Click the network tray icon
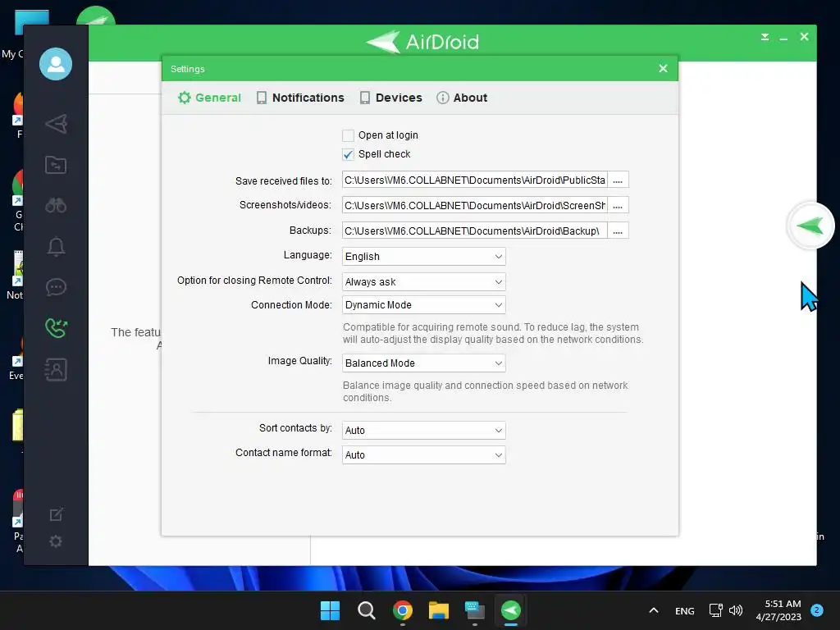840x630 pixels. click(715, 610)
